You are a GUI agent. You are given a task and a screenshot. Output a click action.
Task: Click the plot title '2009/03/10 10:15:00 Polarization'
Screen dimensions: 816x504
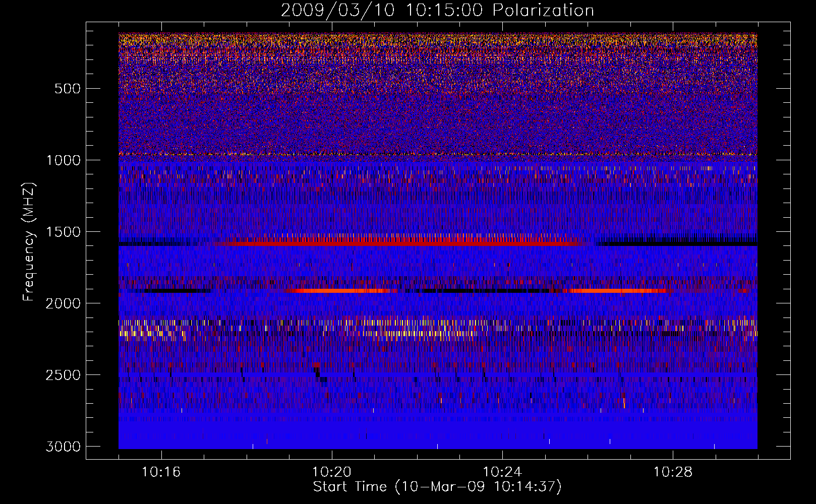pos(437,11)
